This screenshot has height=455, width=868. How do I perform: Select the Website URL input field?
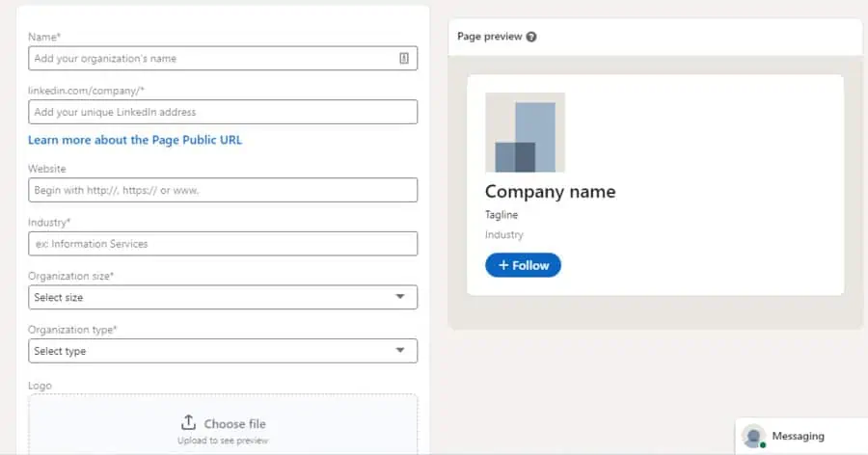tap(222, 190)
